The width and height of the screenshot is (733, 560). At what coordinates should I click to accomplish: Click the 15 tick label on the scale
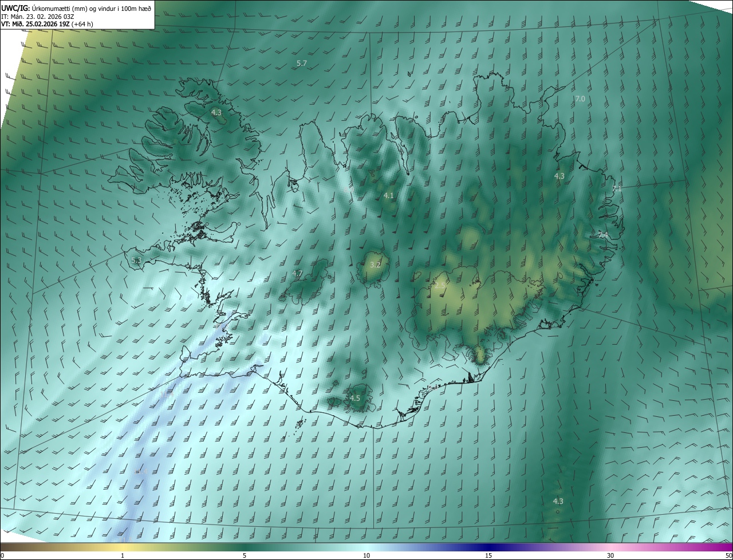click(x=488, y=556)
